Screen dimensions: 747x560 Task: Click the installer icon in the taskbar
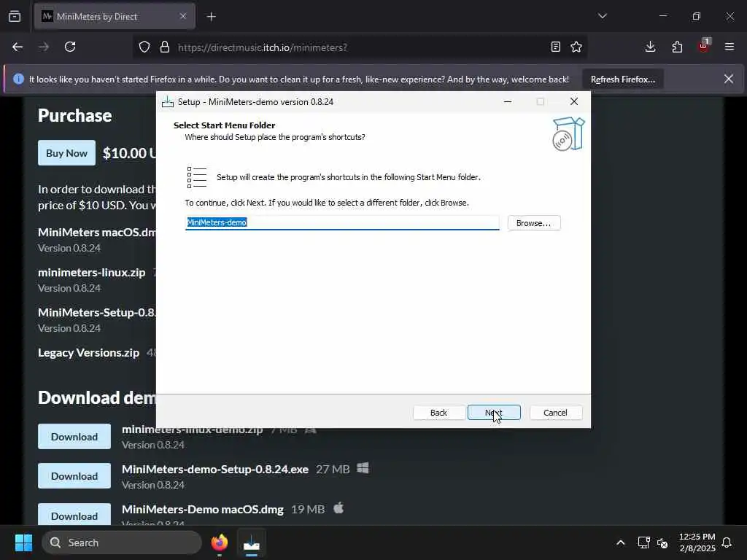point(251,542)
